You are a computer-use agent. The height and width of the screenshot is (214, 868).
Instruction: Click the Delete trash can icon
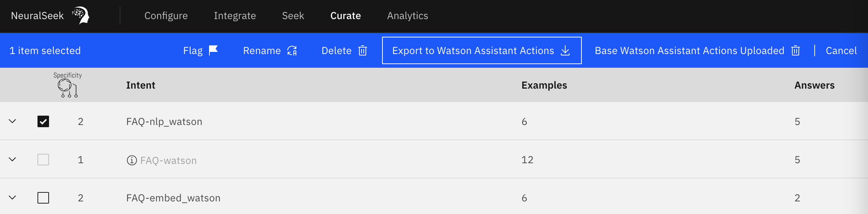tap(363, 50)
